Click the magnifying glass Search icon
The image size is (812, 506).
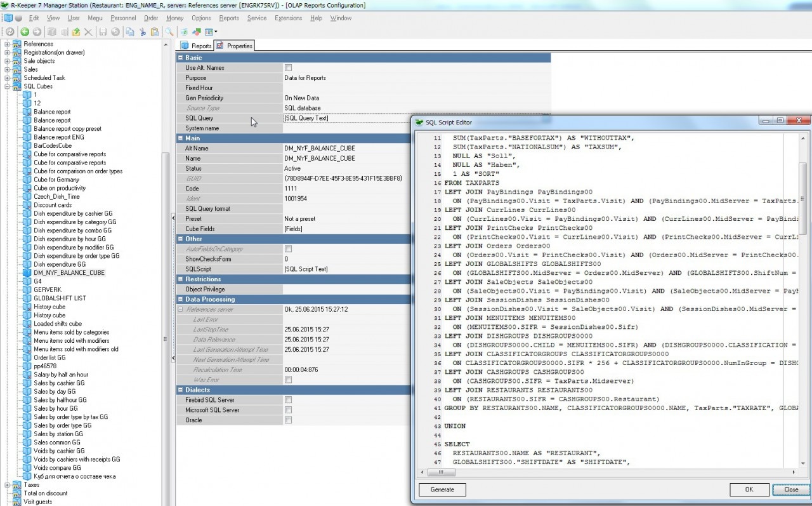click(x=169, y=32)
